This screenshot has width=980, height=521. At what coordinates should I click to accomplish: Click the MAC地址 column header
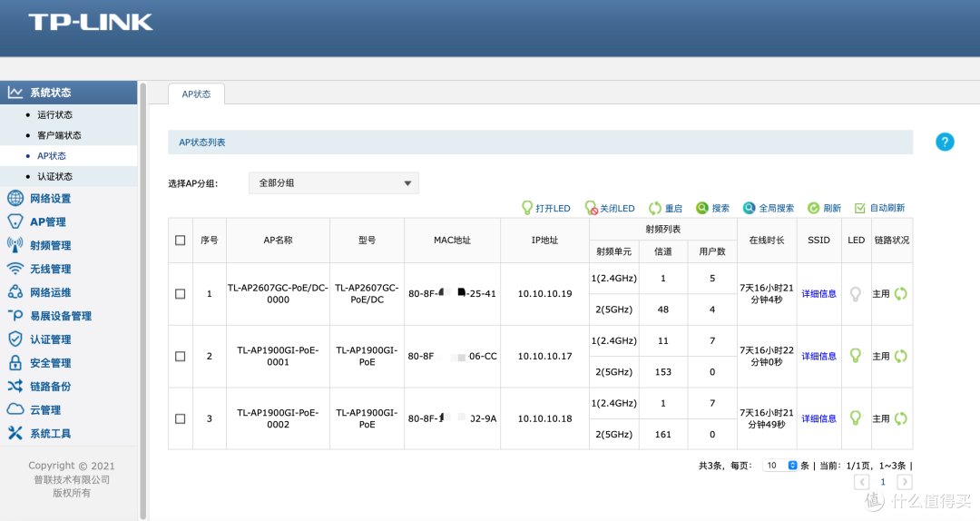452,241
